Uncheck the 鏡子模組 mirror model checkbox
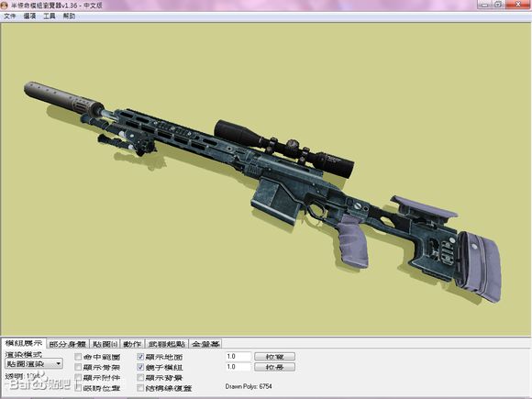This screenshot has width=532, height=399. [x=140, y=367]
